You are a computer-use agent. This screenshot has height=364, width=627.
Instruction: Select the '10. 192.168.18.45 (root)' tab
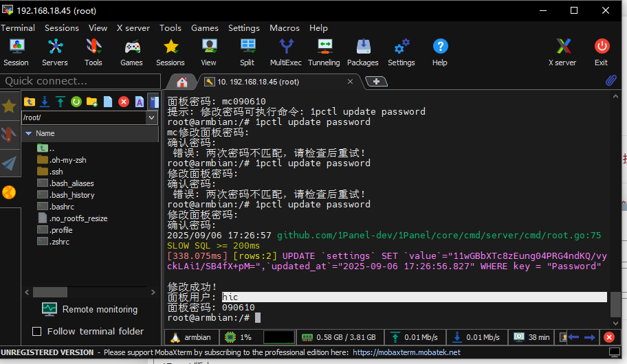point(258,82)
